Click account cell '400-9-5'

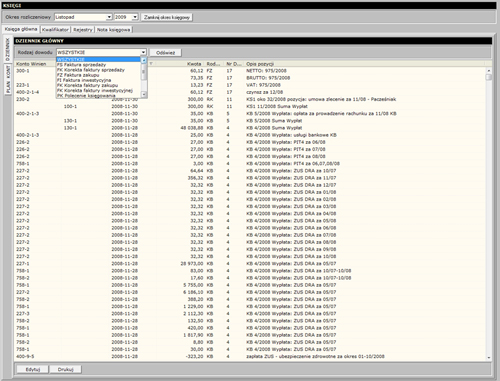pyautogui.click(x=25, y=356)
